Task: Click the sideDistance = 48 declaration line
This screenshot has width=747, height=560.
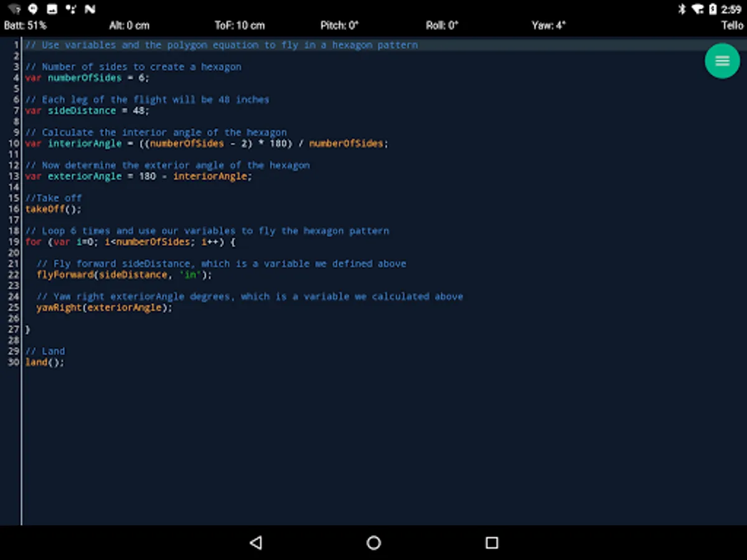Action: click(x=87, y=111)
